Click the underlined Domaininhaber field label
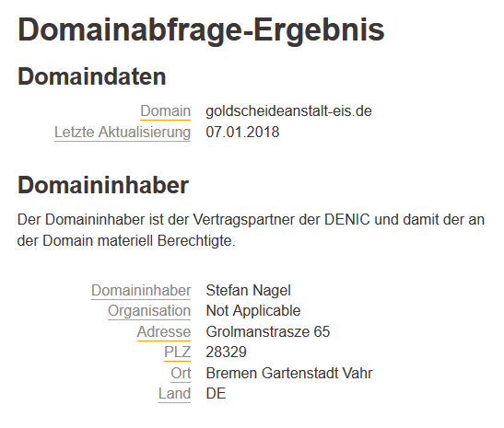 [141, 291]
